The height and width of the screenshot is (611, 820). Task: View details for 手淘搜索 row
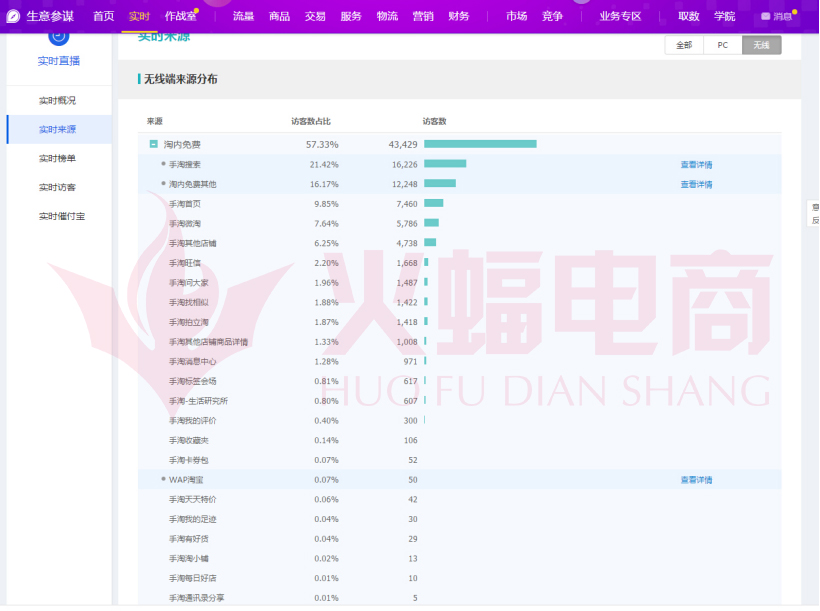(696, 164)
